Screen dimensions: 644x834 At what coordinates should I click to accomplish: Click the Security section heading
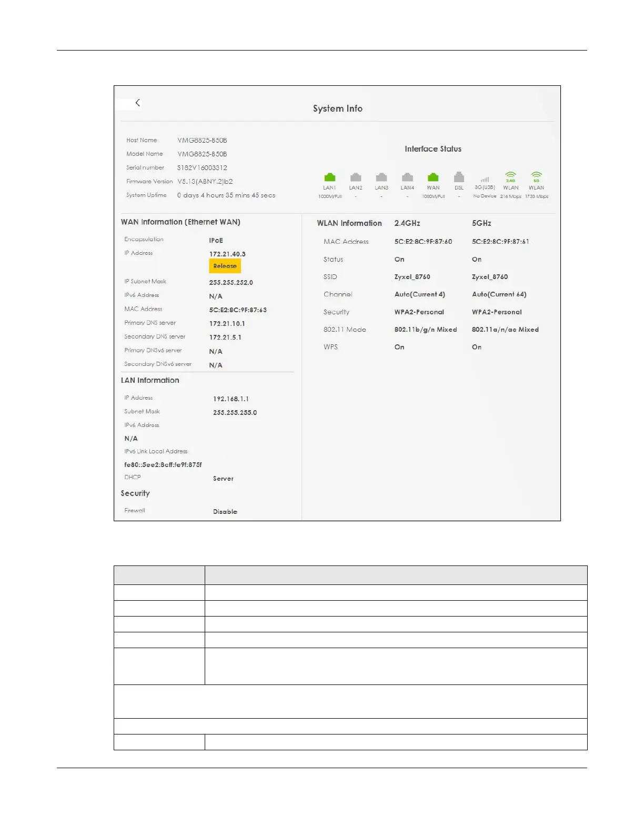point(135,493)
